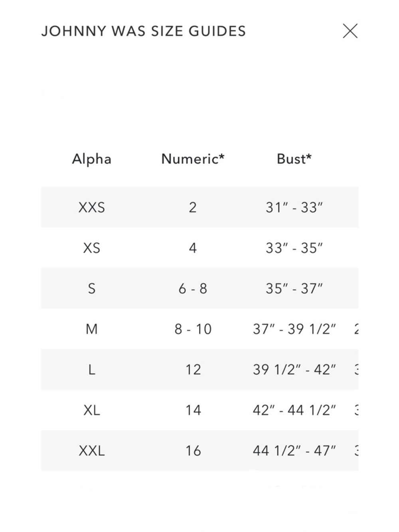Select the Bust* column header
The height and width of the screenshot is (532, 399).
point(294,159)
